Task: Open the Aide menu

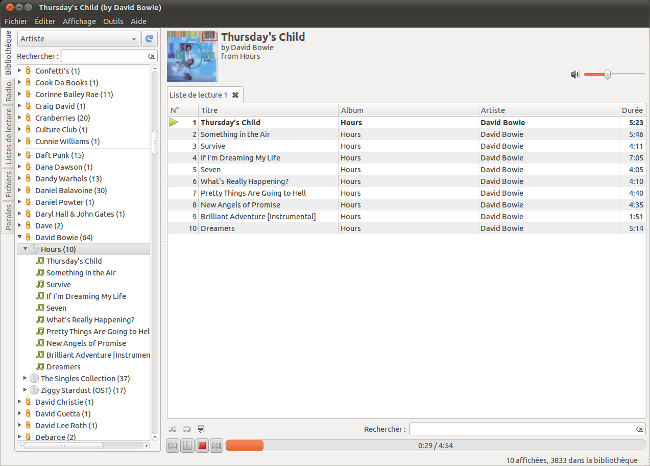Action: click(x=138, y=21)
